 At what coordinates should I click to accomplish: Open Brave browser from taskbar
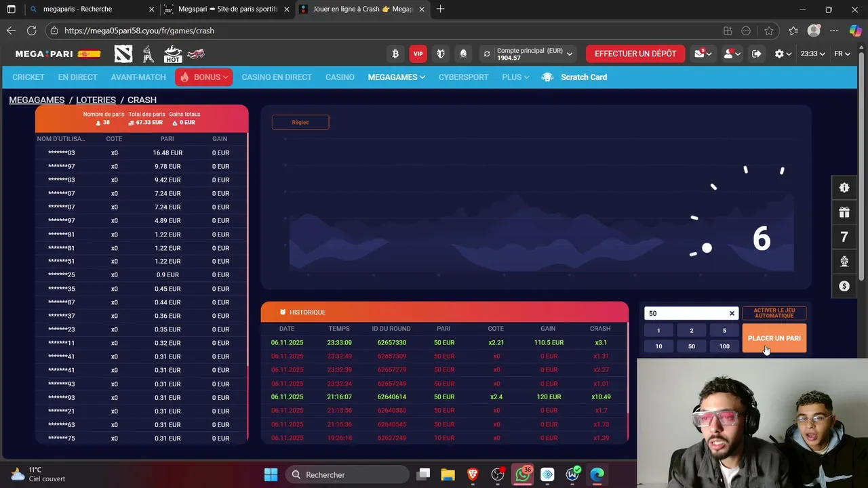point(473,474)
